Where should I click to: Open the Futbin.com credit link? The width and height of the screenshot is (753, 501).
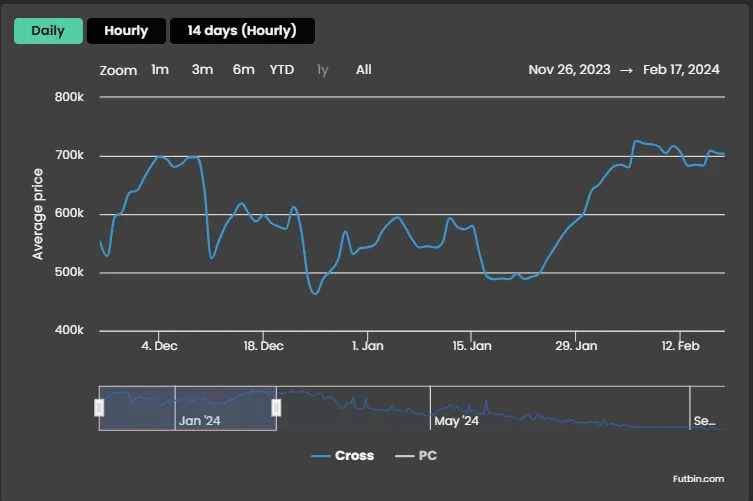[x=698, y=479]
